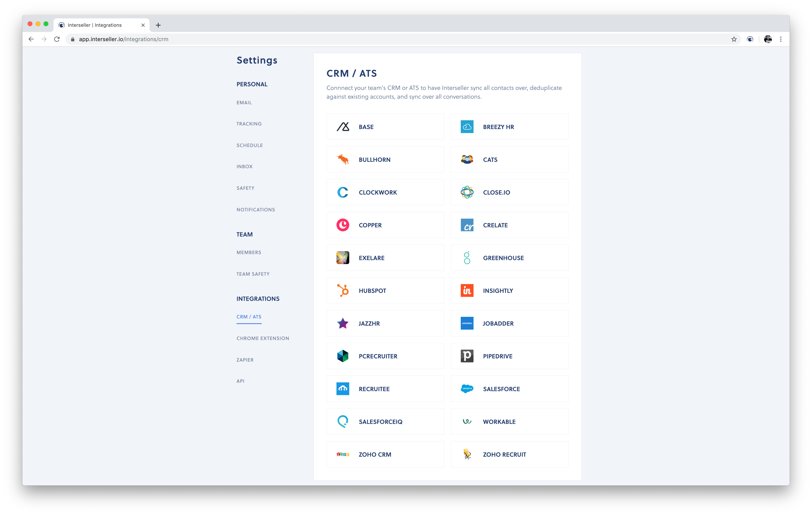Click the Close.io globe icon
Screen dimensions: 812x515
tap(467, 192)
